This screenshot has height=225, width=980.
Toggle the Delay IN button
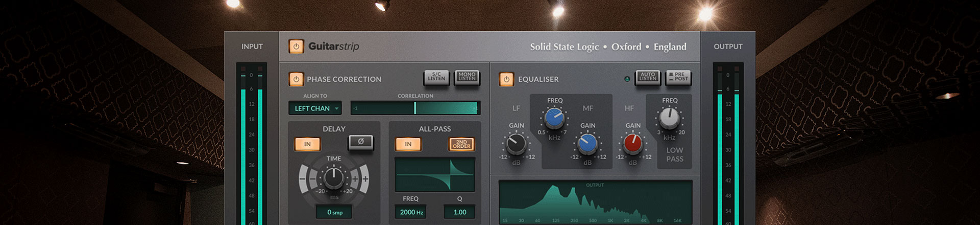(307, 144)
